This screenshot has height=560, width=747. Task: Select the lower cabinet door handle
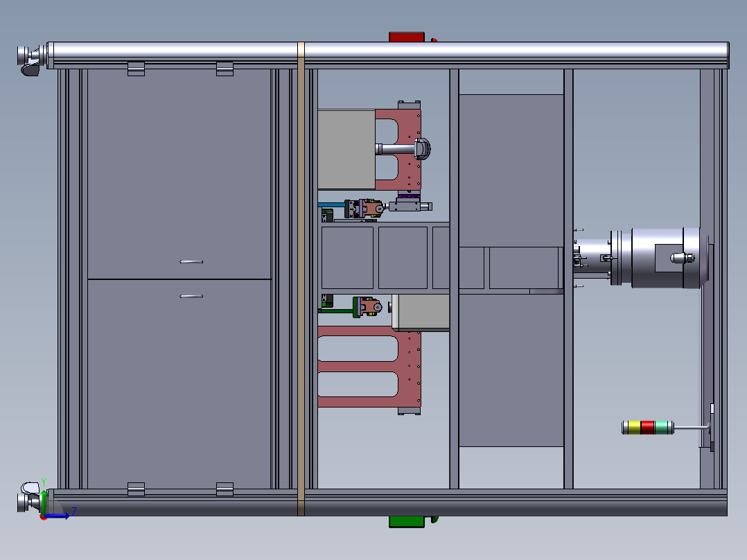(191, 297)
